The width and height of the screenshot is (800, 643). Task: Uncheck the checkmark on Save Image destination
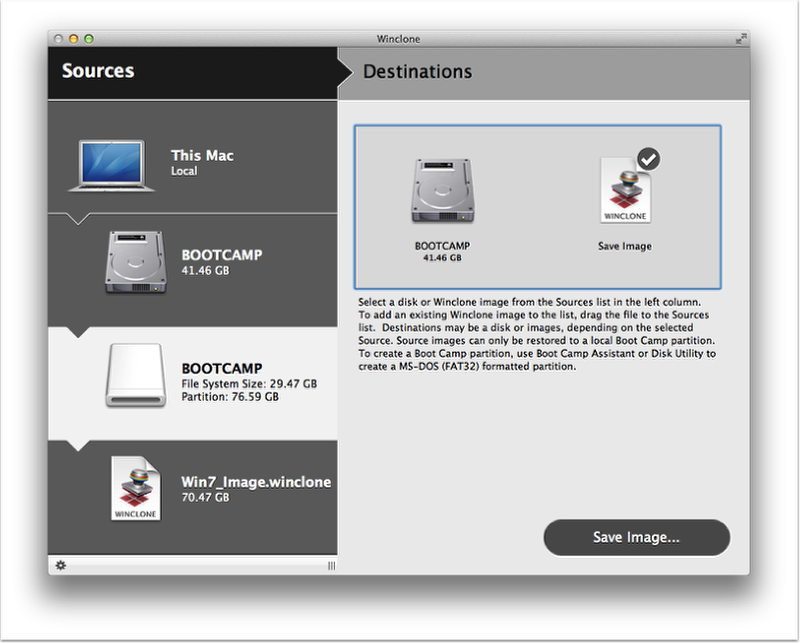pos(652,158)
